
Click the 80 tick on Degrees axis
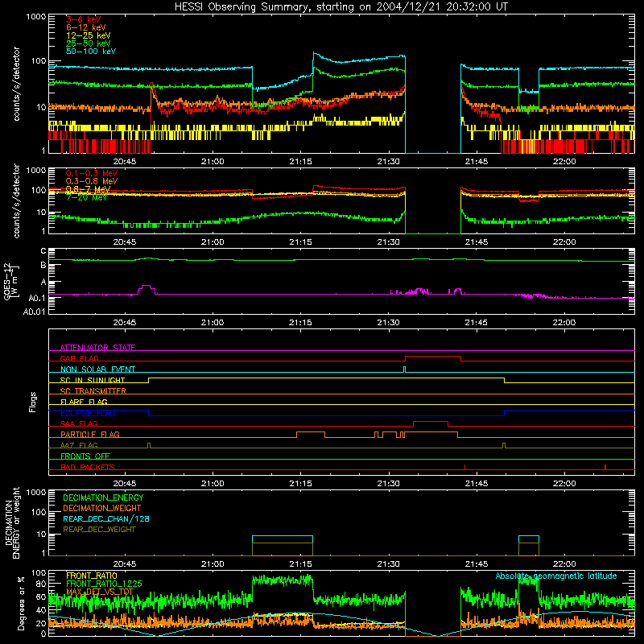pyautogui.click(x=42, y=584)
